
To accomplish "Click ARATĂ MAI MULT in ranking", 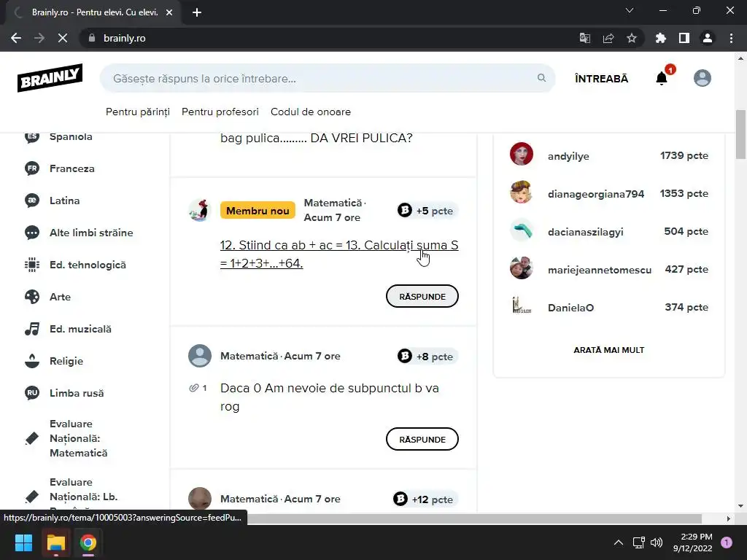I will click(609, 350).
